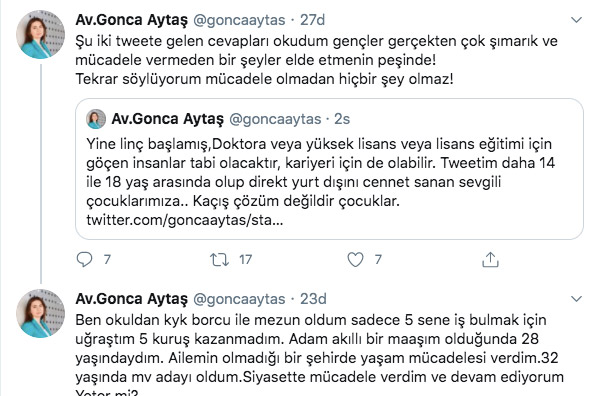Open author name Av.Gonca Aytaş on first tweet

131,20
